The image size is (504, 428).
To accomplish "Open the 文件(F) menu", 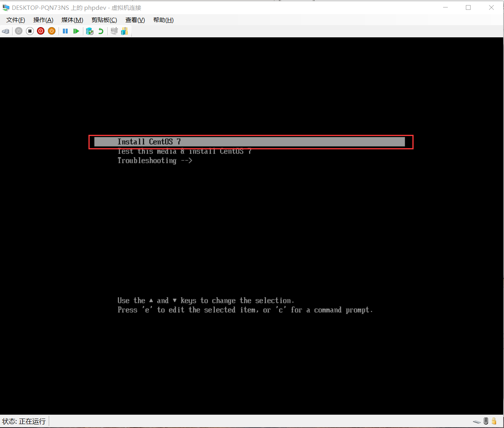I will point(16,20).
